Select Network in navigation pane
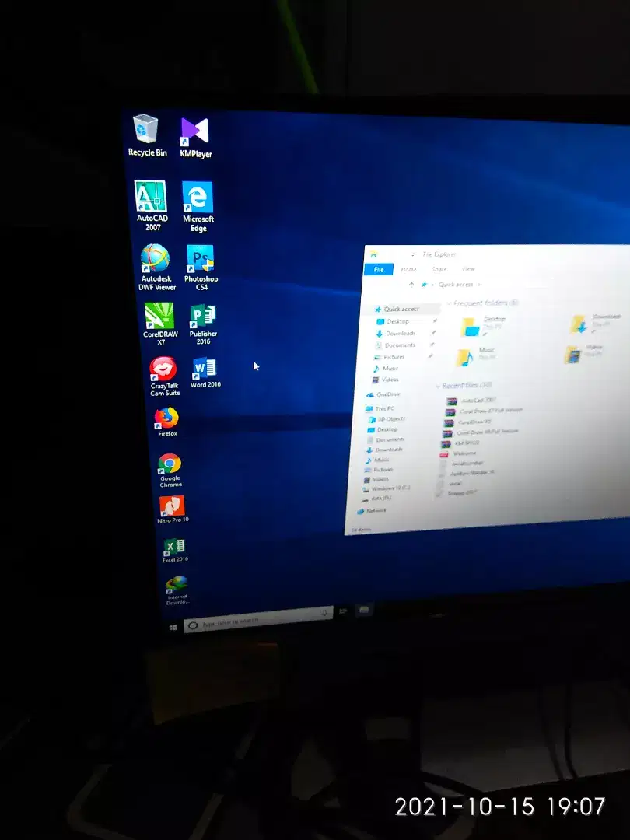The image size is (630, 840). pos(376,511)
